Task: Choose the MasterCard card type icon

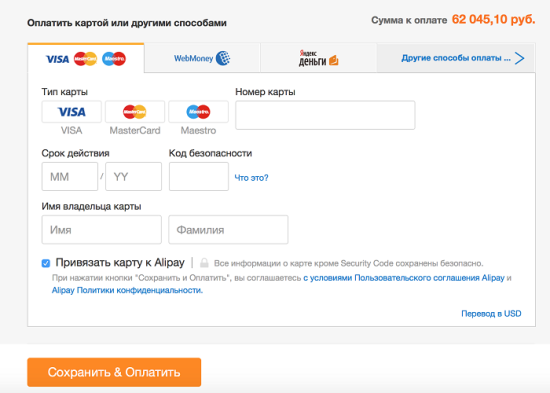Action: click(x=135, y=112)
